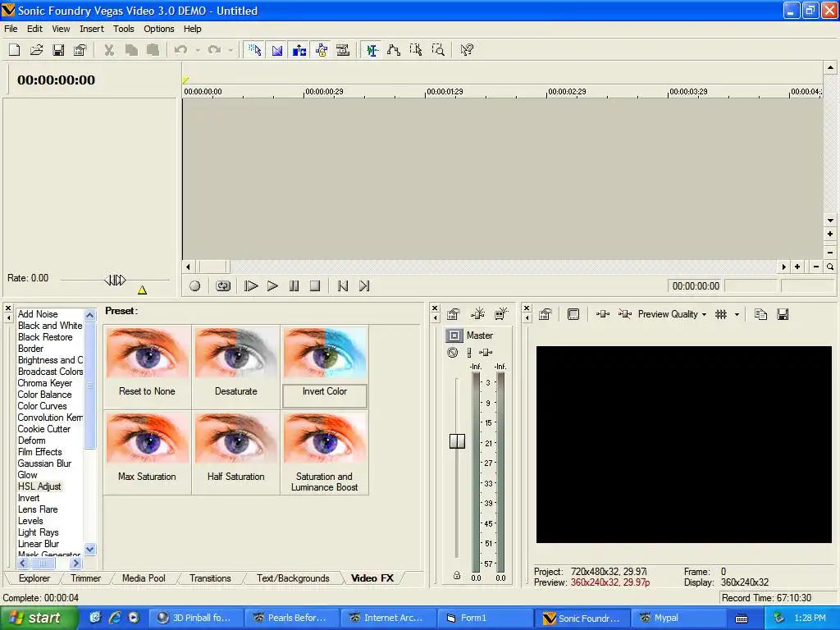Screen dimensions: 840x630
Task: Open Master audio properties icon
Action: click(x=453, y=314)
